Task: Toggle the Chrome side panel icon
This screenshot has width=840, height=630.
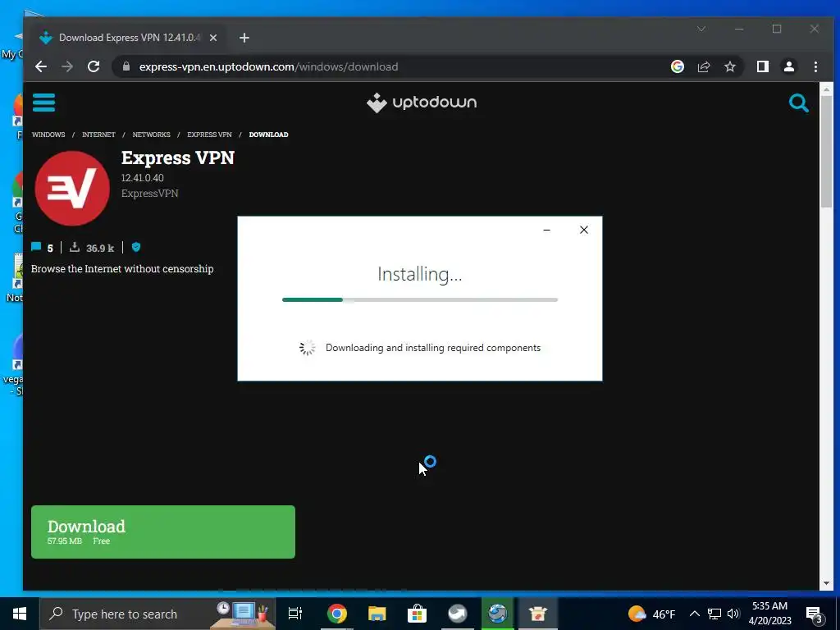Action: [762, 66]
